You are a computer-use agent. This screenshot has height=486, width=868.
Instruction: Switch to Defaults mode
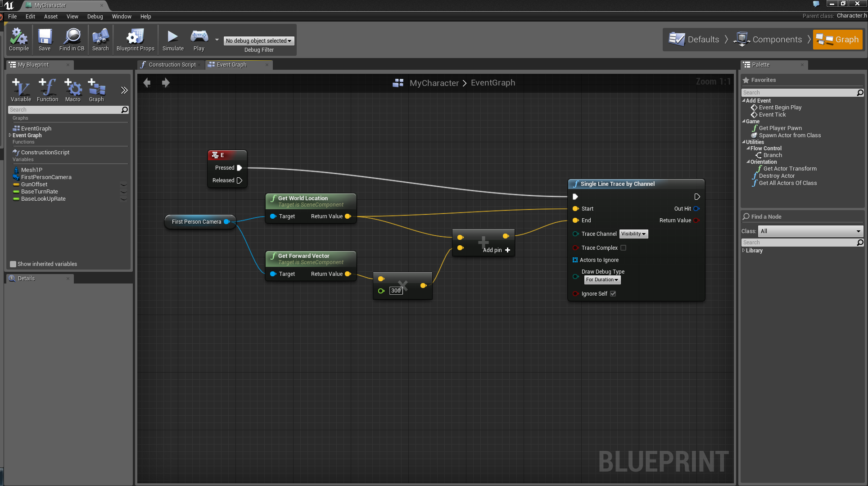(x=694, y=40)
